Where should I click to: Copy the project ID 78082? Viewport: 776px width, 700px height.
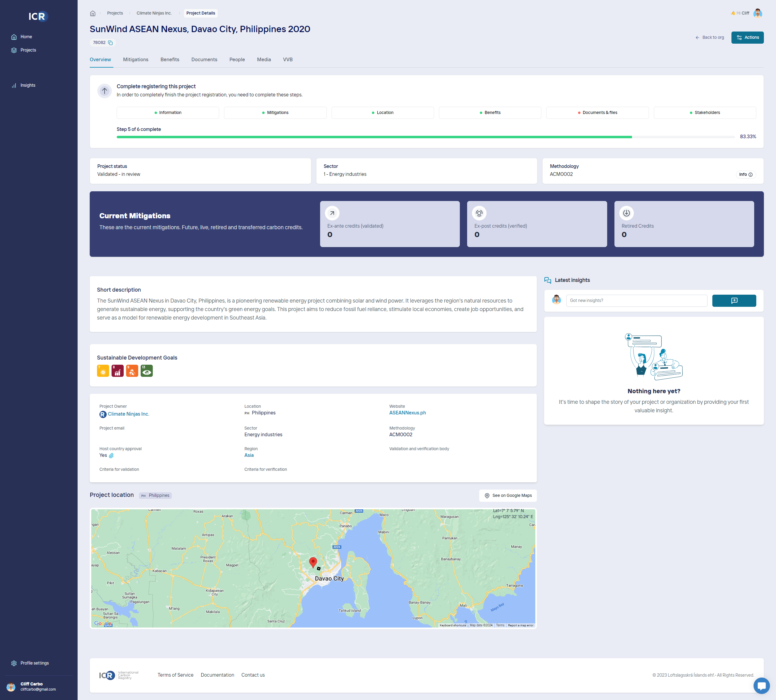pos(110,43)
